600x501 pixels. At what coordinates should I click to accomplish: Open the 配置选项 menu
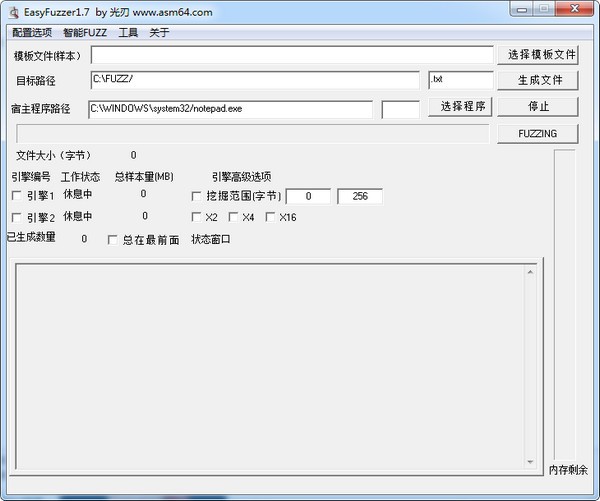(x=31, y=32)
